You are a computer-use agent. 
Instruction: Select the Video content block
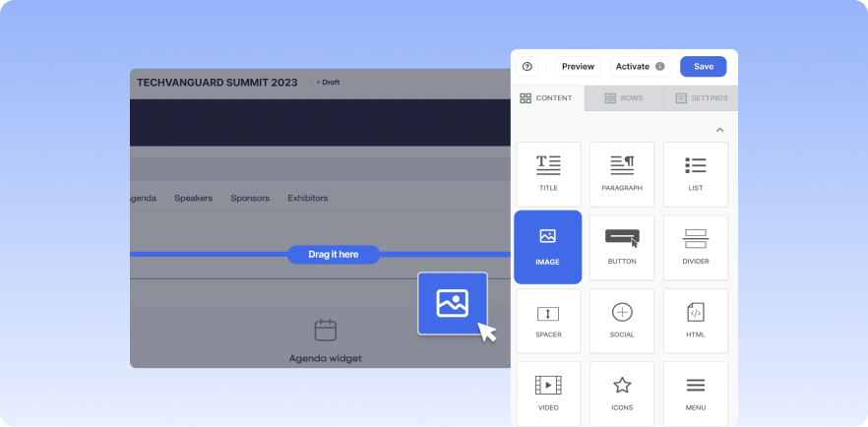tap(548, 393)
